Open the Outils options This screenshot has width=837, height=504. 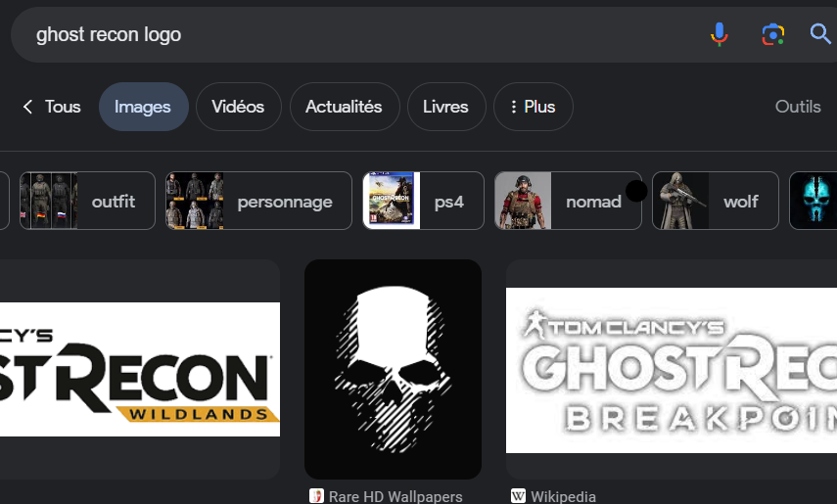[x=798, y=107]
